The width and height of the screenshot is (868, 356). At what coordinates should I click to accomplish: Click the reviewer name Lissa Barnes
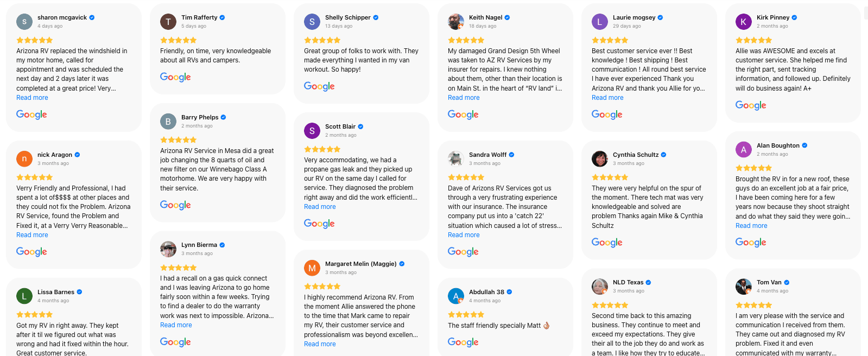click(x=56, y=292)
